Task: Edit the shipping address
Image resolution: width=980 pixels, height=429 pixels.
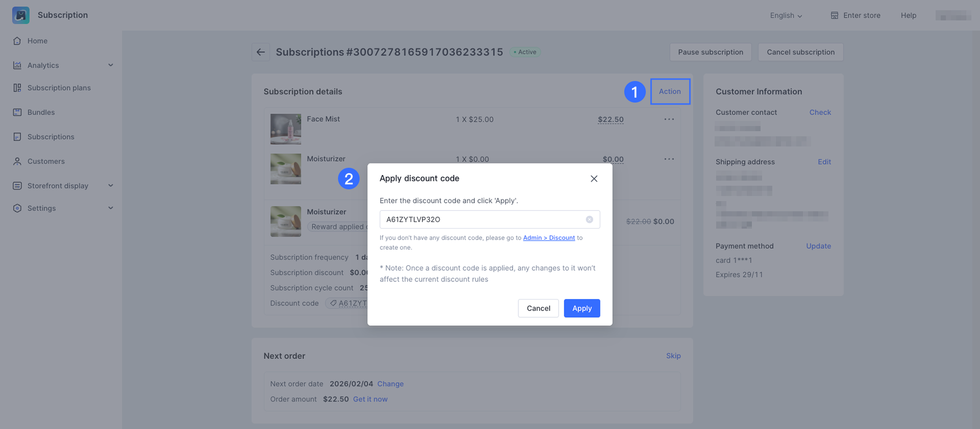Action: pos(824,162)
